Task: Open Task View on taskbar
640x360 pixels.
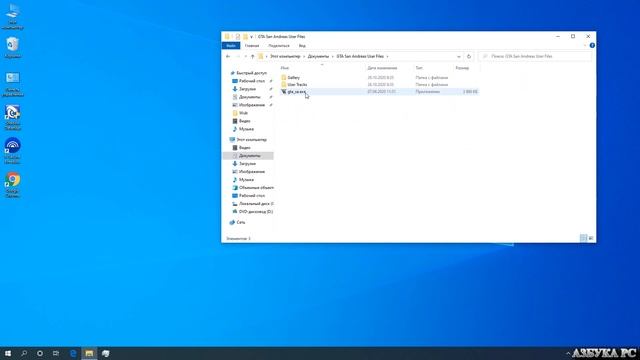Action: click(56, 353)
